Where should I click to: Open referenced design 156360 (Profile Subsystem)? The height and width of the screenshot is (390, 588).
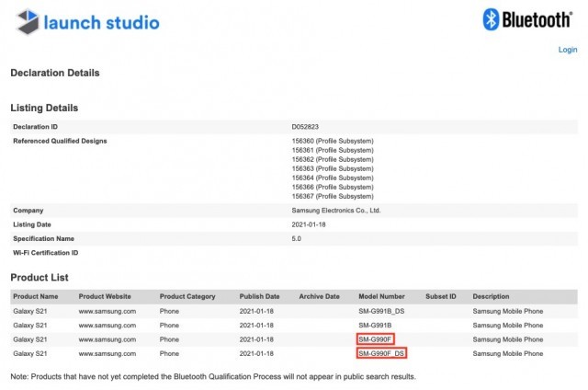coord(332,141)
